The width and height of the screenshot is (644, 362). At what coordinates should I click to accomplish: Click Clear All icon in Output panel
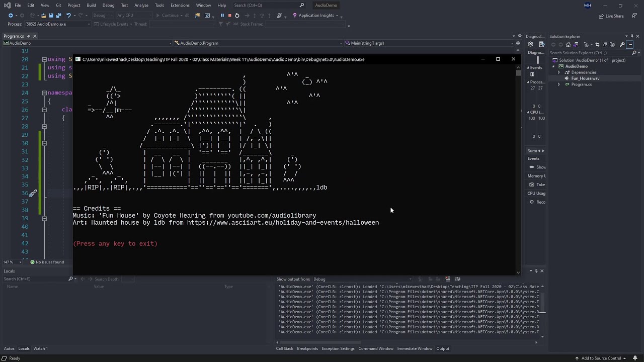tap(447, 279)
